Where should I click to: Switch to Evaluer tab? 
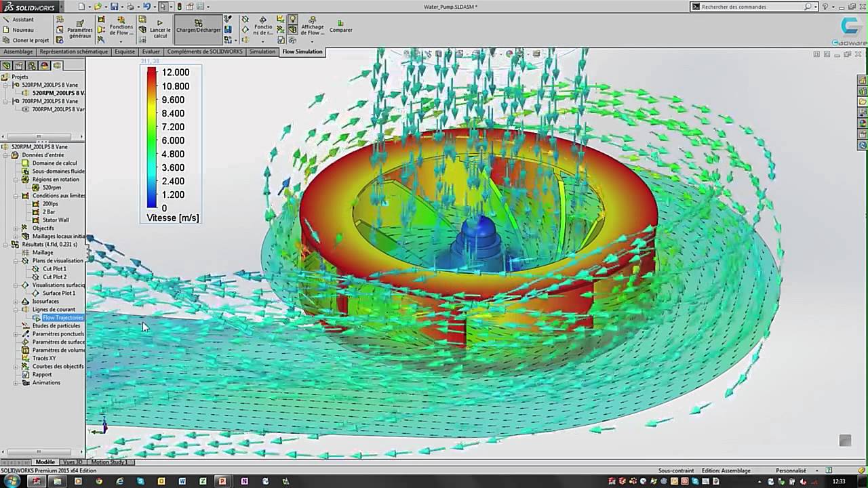click(151, 52)
